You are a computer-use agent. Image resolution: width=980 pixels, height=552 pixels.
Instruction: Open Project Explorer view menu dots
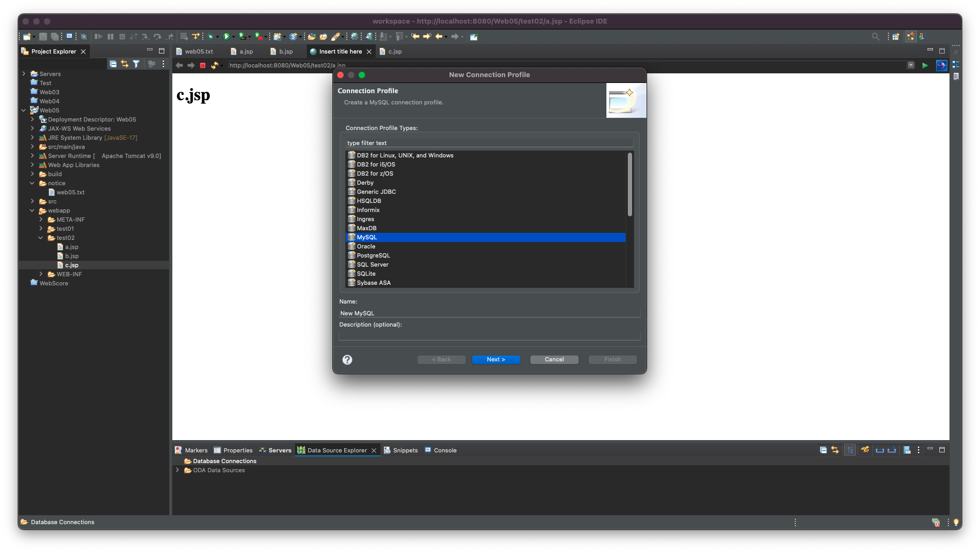point(163,64)
